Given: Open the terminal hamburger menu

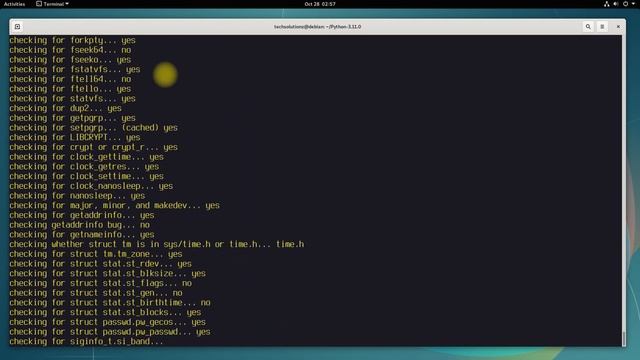Looking at the screenshot, I should click(602, 27).
